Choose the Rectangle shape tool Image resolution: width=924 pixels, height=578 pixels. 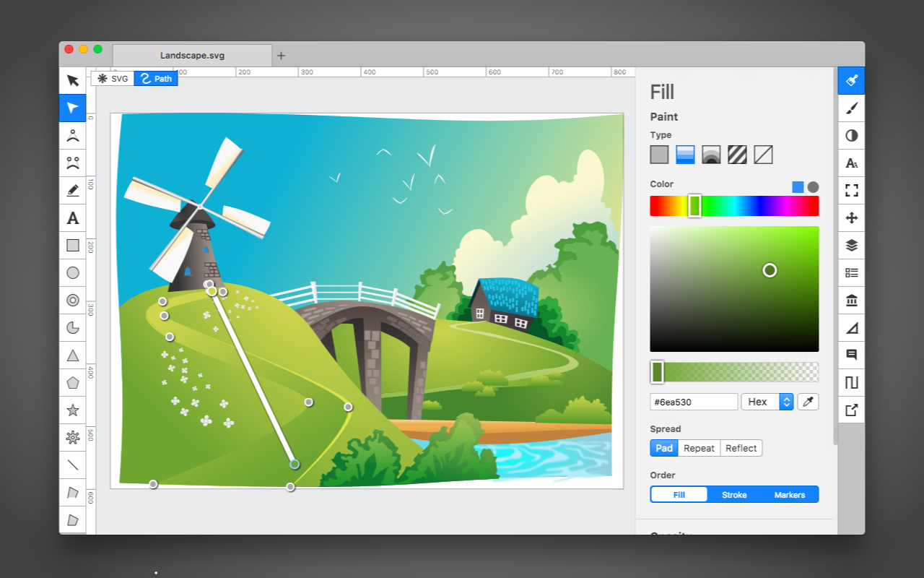click(72, 245)
